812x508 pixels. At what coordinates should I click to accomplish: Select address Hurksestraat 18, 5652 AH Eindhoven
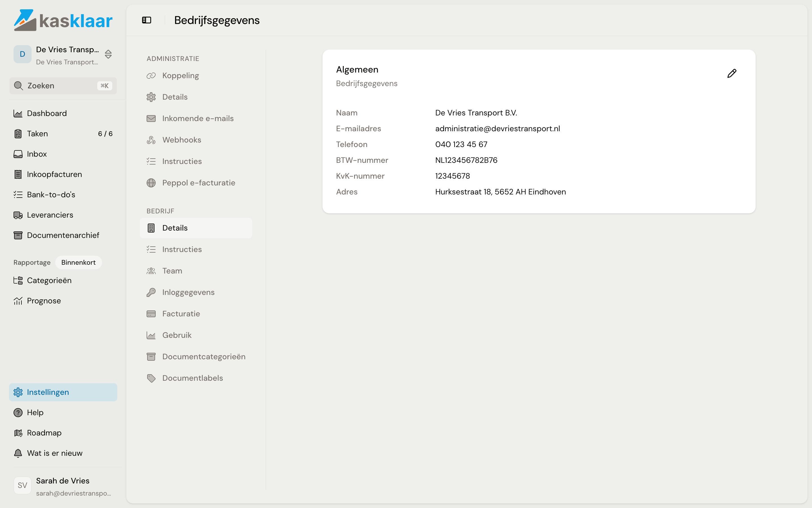point(501,192)
